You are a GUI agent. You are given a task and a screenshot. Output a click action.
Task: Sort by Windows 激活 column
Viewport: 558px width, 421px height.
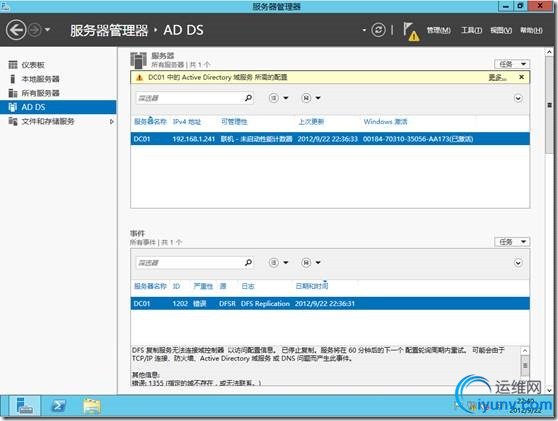(x=385, y=122)
